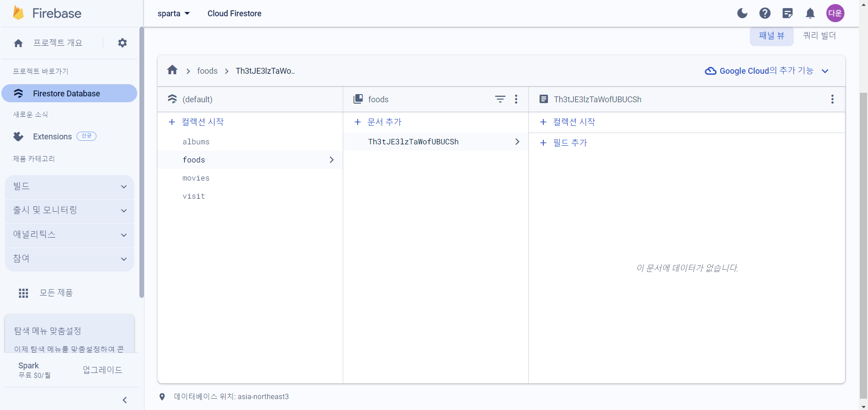This screenshot has height=410, width=868.
Task: Select the albums collection
Action: coord(250,142)
